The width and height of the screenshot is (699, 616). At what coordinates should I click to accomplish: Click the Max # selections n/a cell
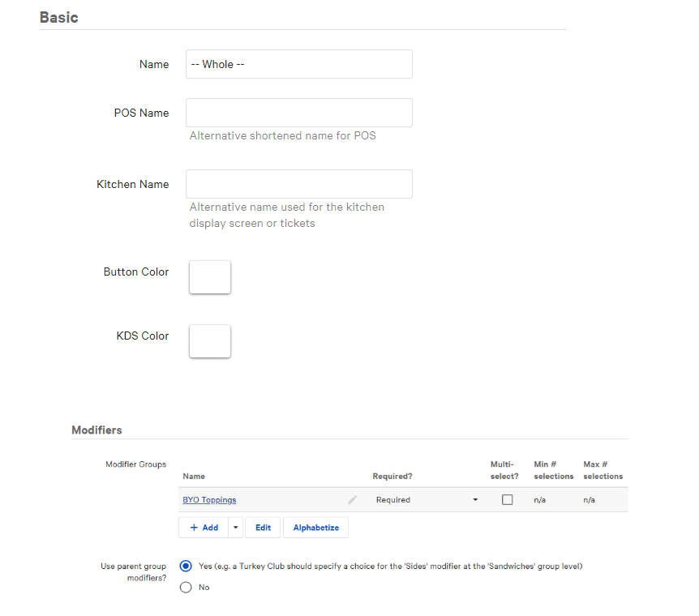[x=589, y=500]
